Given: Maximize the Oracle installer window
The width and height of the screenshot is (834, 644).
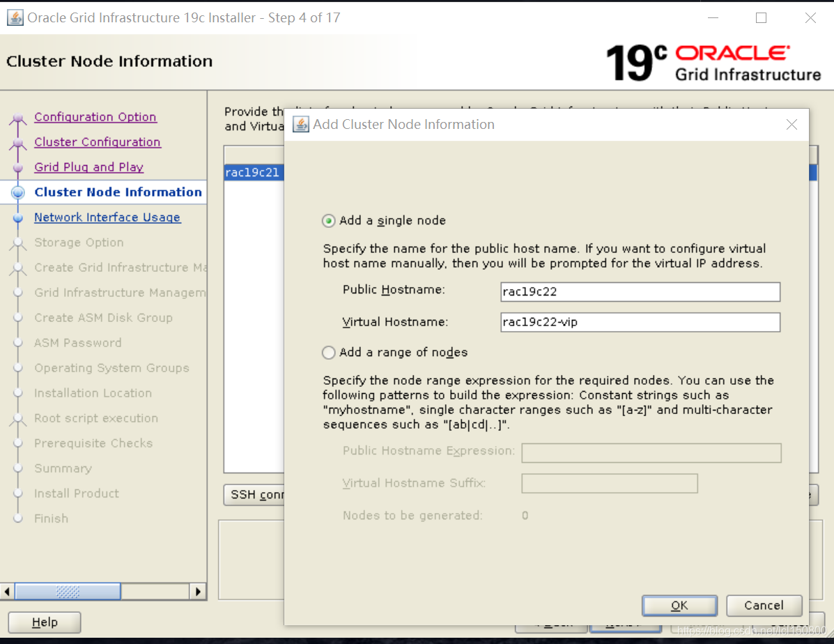Looking at the screenshot, I should click(761, 17).
